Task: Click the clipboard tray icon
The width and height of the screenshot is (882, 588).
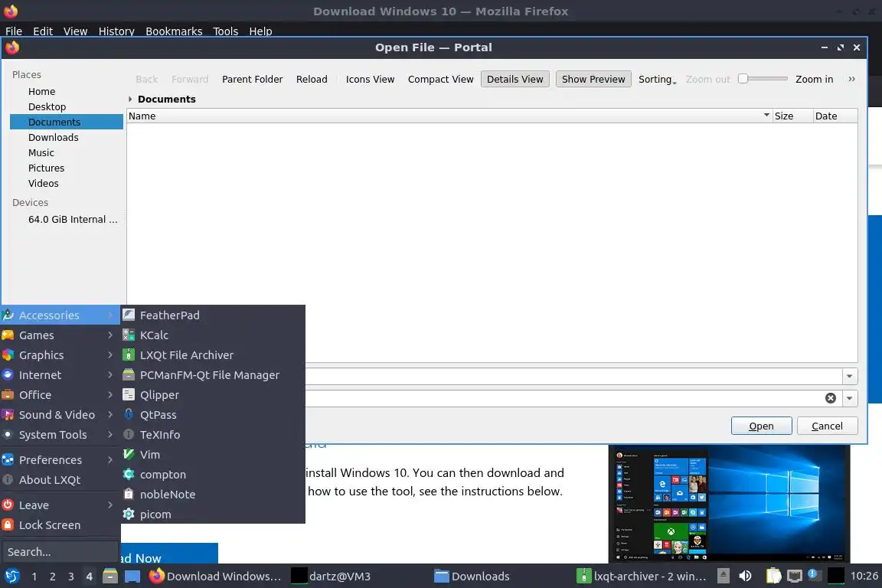Action: point(774,577)
